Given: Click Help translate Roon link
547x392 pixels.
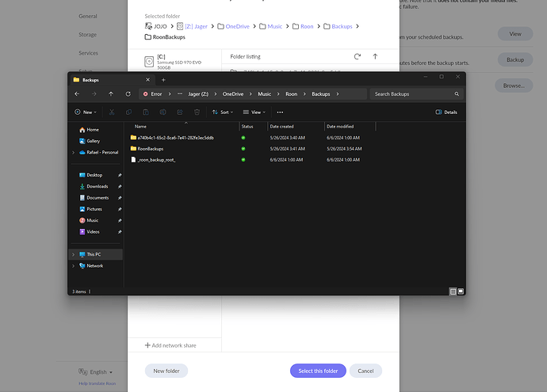Looking at the screenshot, I should click(97, 383).
